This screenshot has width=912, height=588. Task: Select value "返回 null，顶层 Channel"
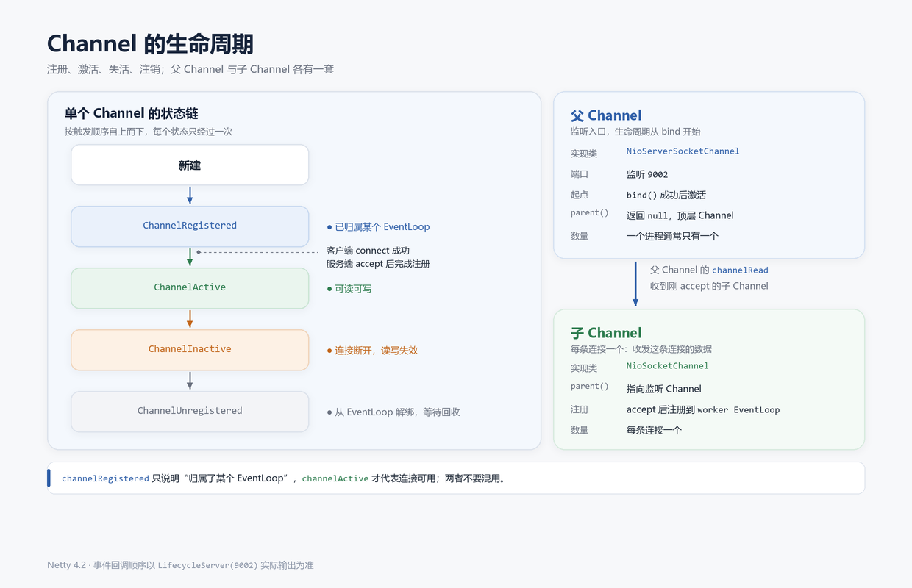coord(680,216)
